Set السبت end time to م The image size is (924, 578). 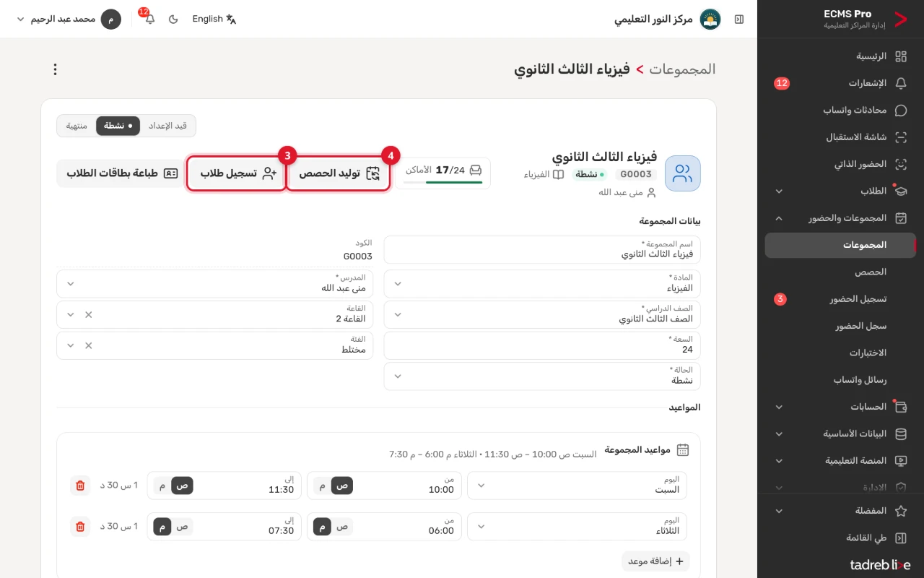pyautogui.click(x=162, y=486)
